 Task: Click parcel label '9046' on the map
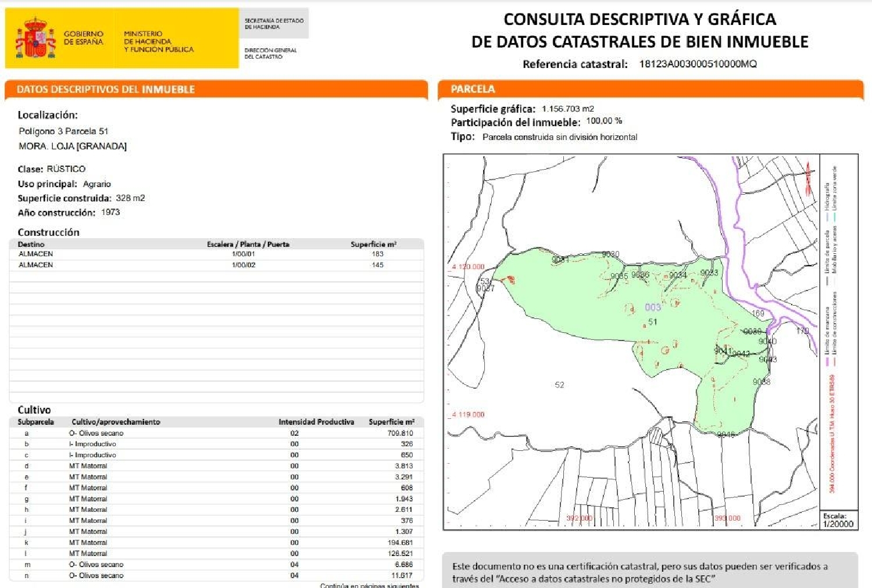(x=726, y=435)
